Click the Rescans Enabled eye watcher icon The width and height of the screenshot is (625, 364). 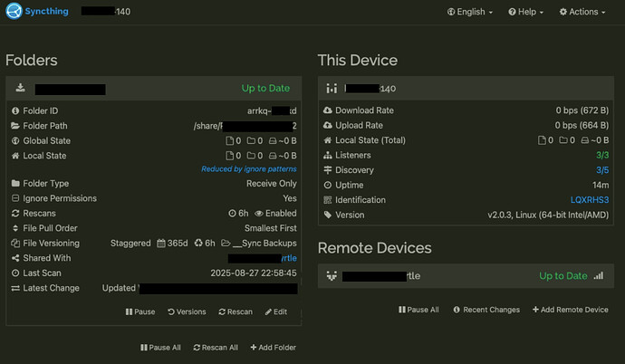(259, 214)
